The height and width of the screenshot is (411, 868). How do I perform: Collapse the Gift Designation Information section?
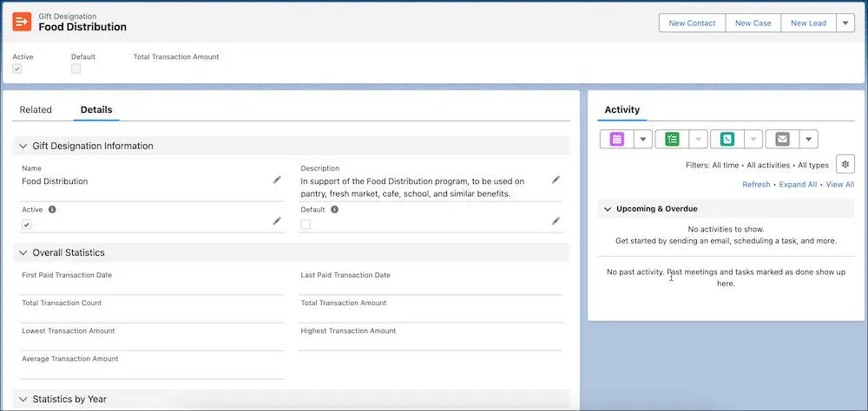click(x=23, y=146)
